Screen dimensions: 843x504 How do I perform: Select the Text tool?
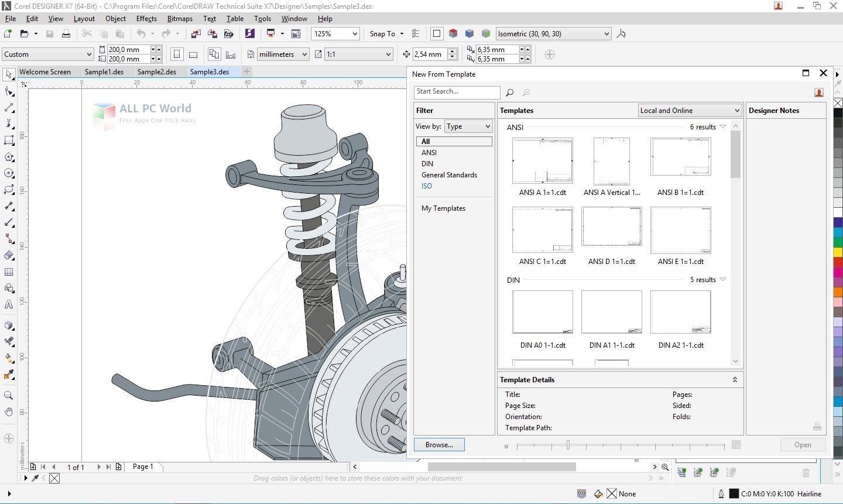(x=9, y=304)
